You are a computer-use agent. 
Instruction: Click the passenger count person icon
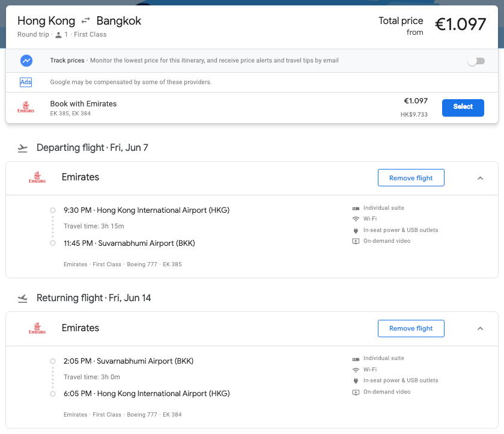coord(58,35)
